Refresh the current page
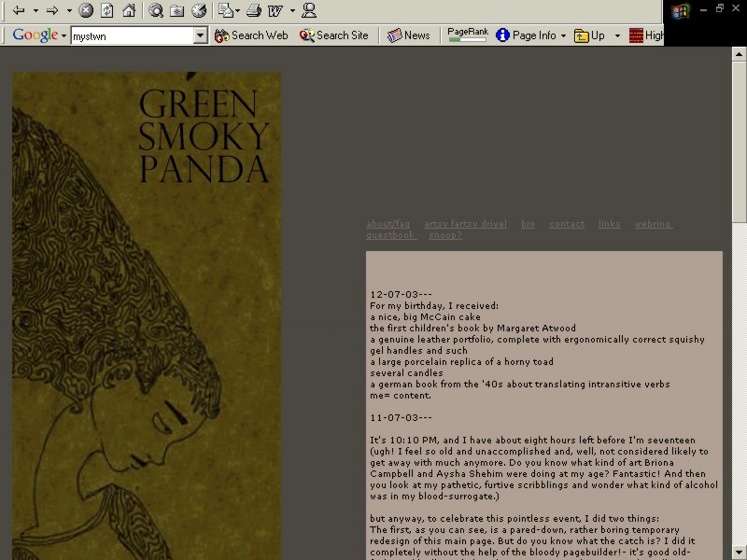 (x=107, y=10)
